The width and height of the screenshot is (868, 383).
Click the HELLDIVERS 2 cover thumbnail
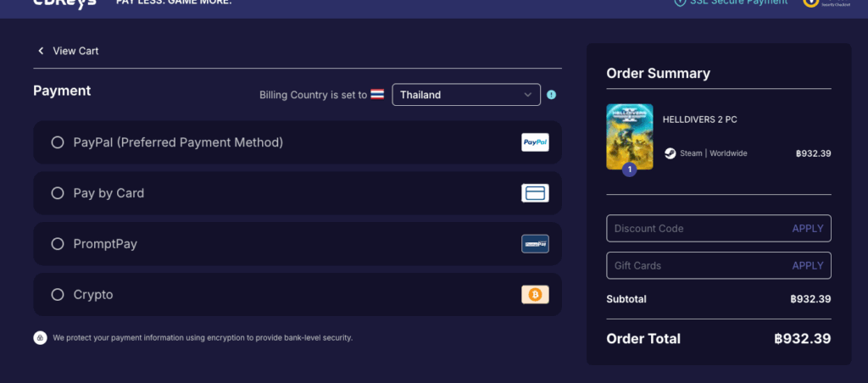630,136
